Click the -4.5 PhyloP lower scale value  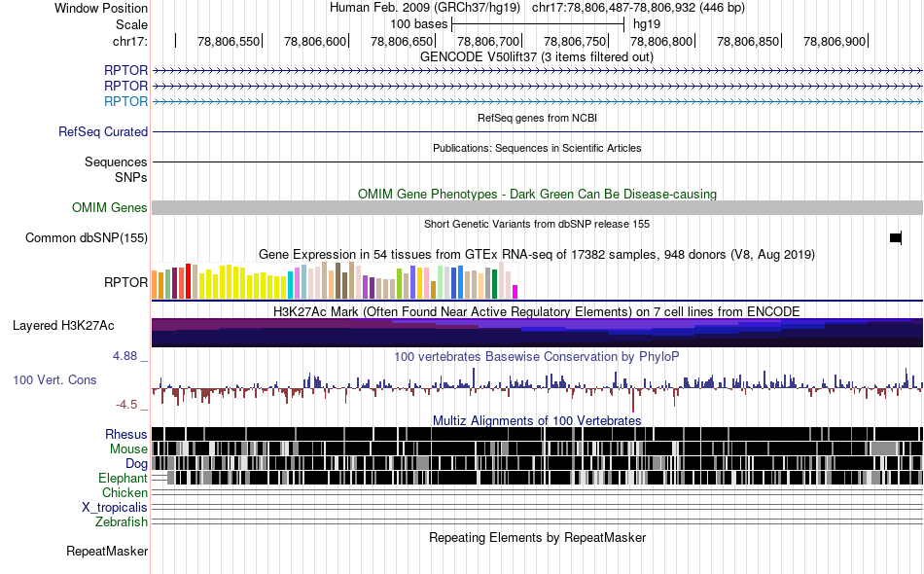point(126,405)
